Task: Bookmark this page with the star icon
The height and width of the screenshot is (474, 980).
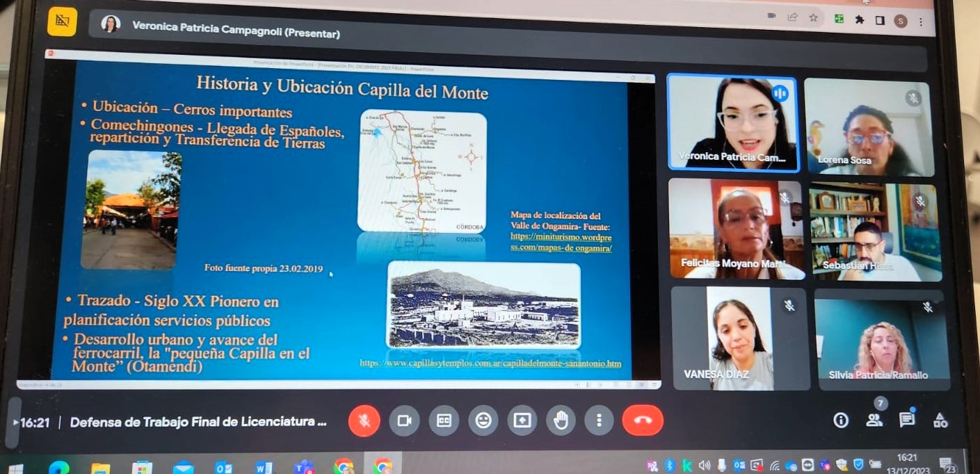Action: (813, 18)
